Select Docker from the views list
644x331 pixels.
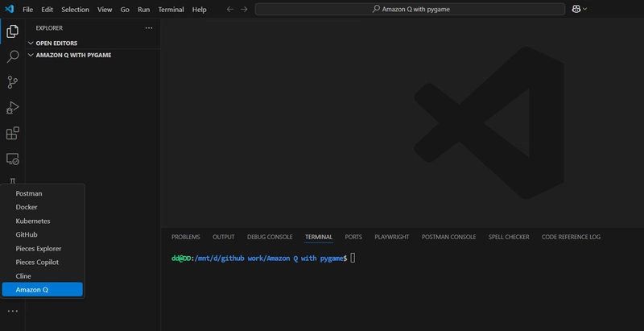[43, 207]
